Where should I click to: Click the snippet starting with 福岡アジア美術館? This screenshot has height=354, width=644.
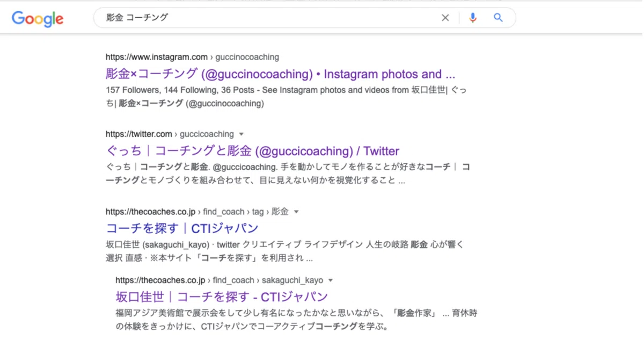coord(296,320)
